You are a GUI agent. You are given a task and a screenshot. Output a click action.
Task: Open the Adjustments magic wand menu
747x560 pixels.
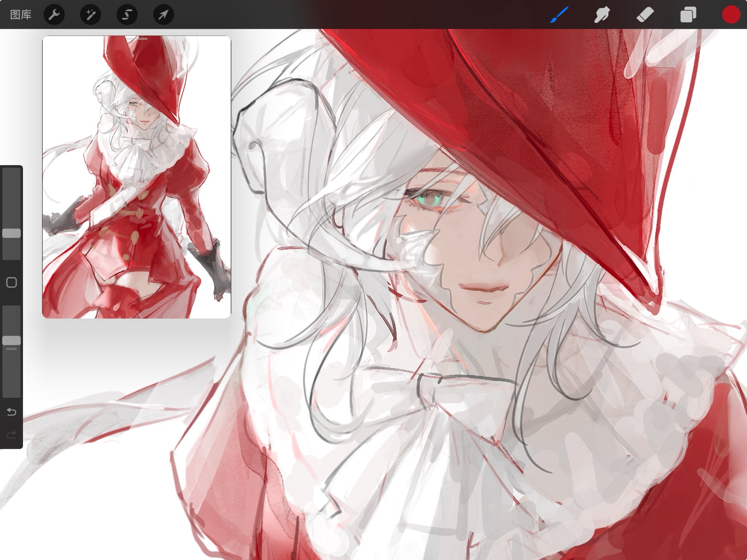pos(90,15)
